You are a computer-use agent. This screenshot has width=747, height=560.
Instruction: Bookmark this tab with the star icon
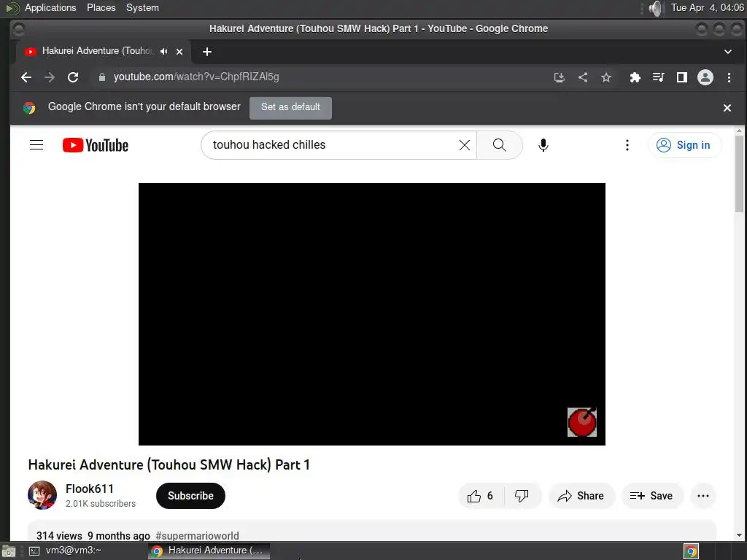[606, 77]
